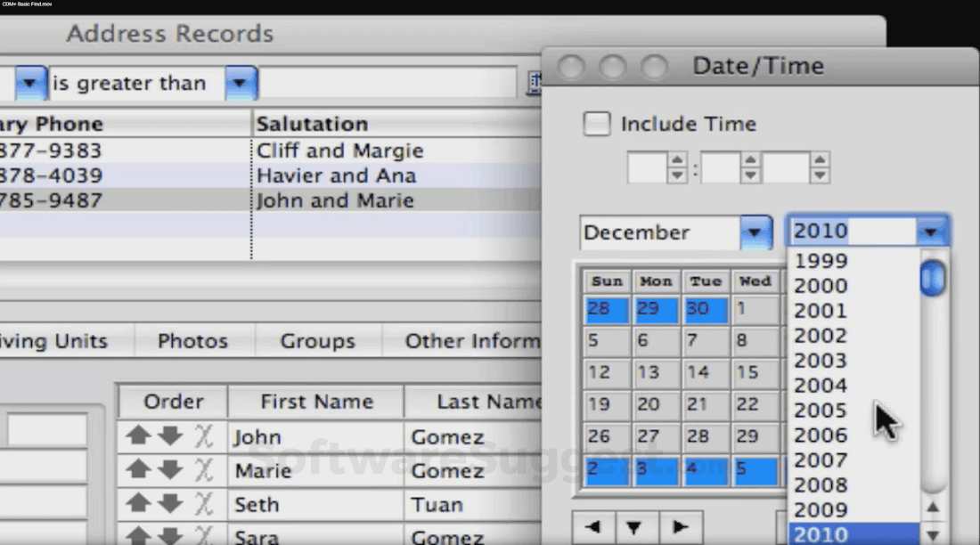
Task: Click the previous-month arrow below the calendar
Action: pos(592,525)
